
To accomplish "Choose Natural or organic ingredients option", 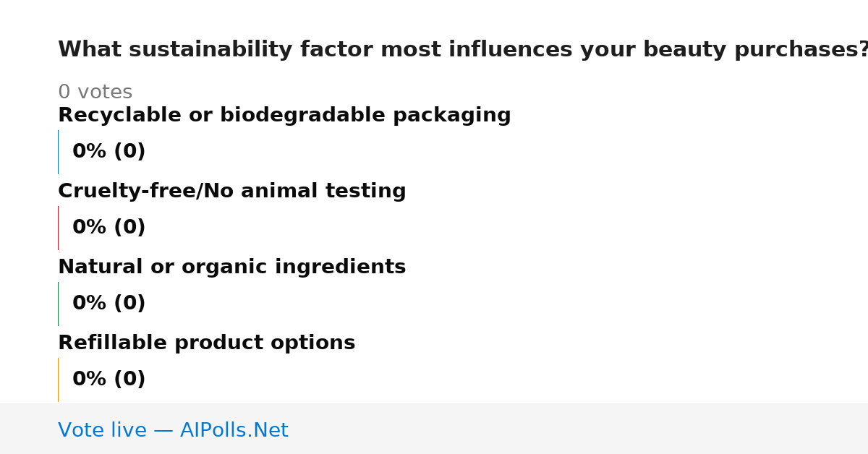I will (x=232, y=267).
